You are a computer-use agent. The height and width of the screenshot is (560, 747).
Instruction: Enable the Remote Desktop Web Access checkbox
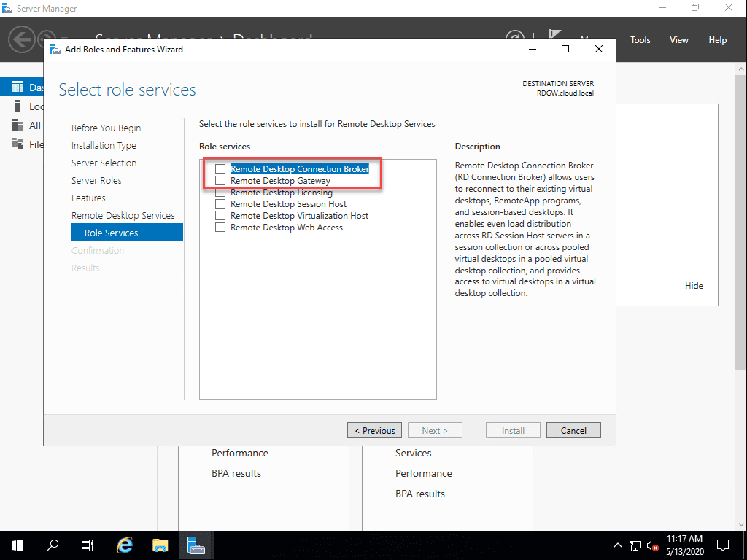[x=220, y=227]
